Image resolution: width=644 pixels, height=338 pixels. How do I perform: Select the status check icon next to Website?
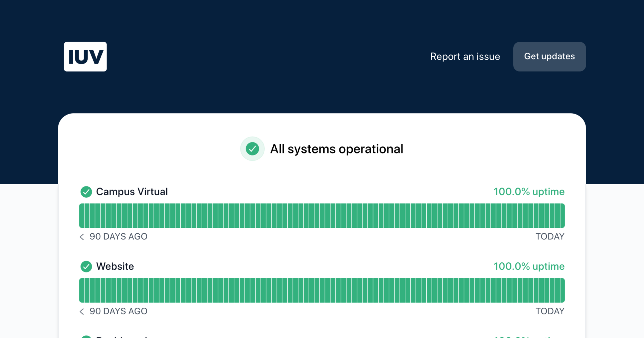click(x=86, y=266)
